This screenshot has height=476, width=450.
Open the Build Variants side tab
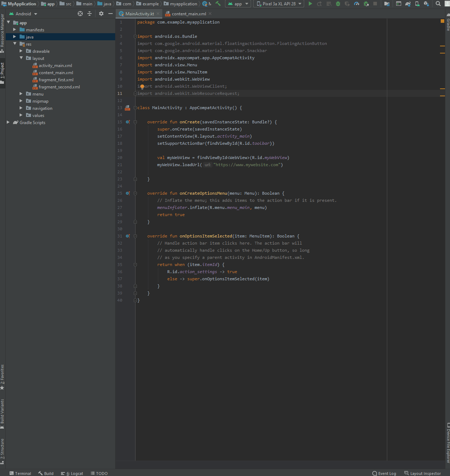(2, 414)
